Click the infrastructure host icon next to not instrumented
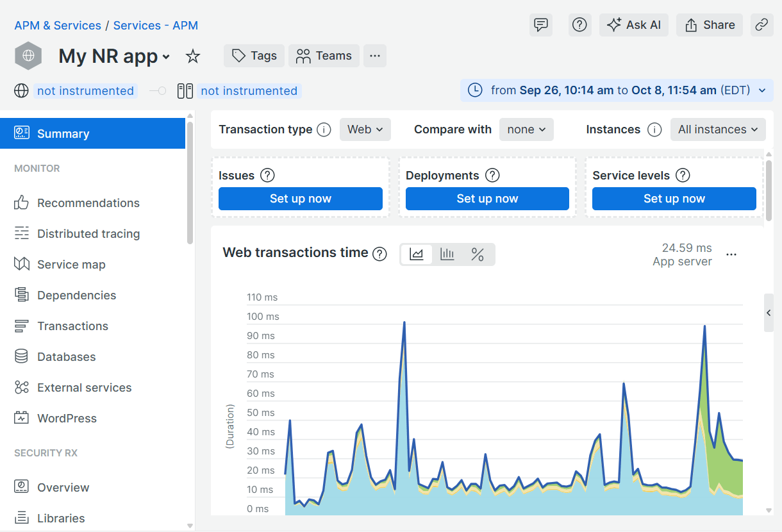Viewport: 782px width, 532px height. [x=185, y=91]
